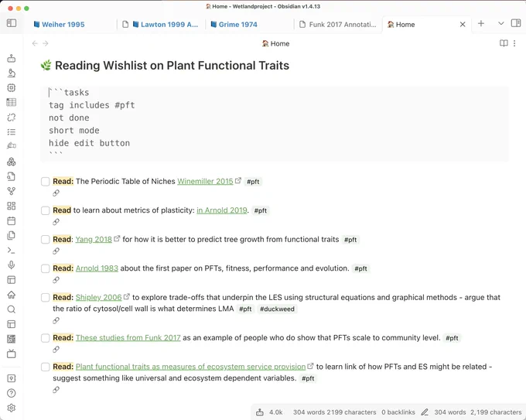Image resolution: width=526 pixels, height=420 pixels.
Task: Open more options three-dot menu
Action: [514, 43]
